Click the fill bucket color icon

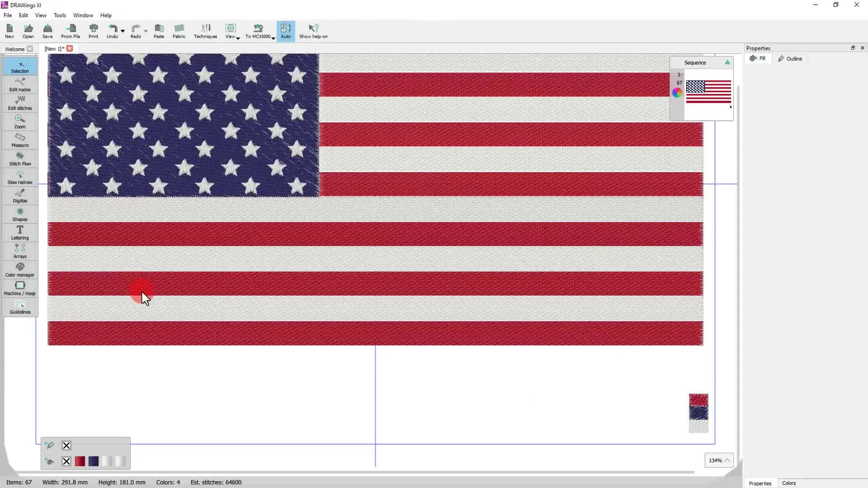click(x=49, y=461)
